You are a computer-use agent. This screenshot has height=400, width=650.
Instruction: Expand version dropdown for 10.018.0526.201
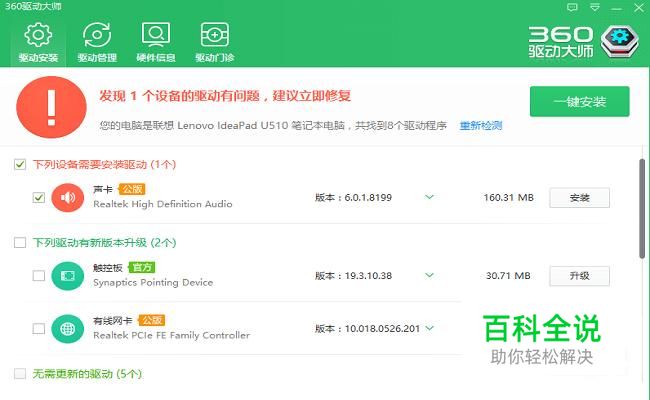(429, 328)
